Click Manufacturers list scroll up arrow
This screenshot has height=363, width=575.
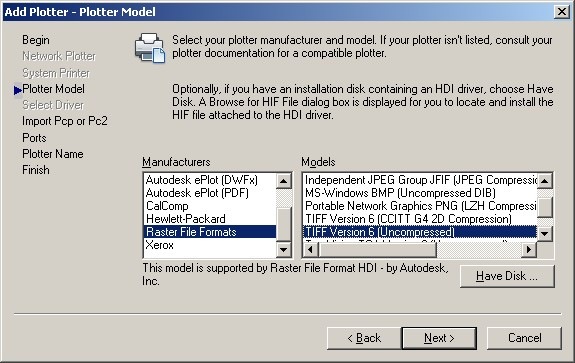284,181
